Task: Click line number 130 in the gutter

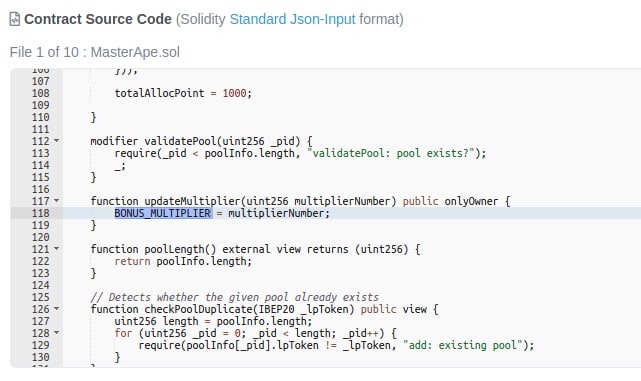Action: [40, 357]
